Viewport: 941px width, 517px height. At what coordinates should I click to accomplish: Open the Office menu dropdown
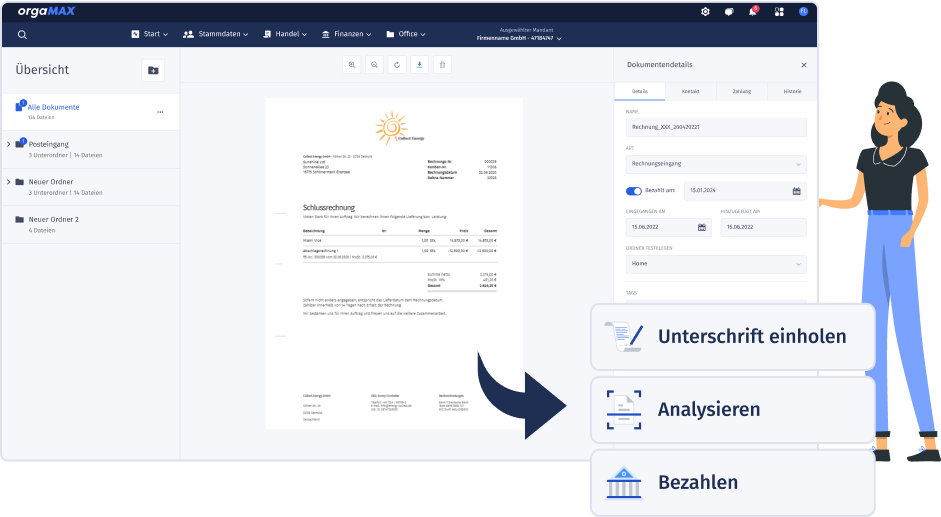click(406, 34)
